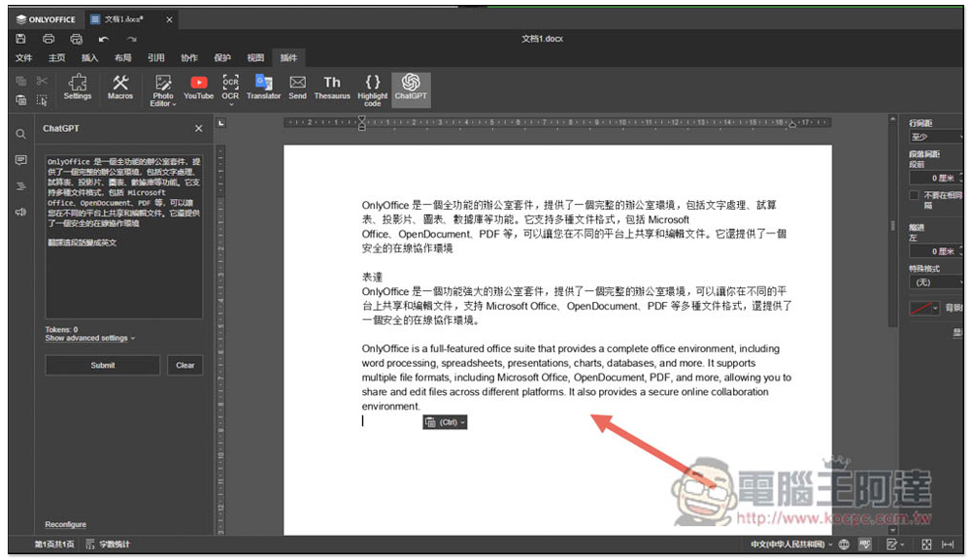The image size is (971, 560).
Task: Open the YouTube plugin
Action: 198,87
